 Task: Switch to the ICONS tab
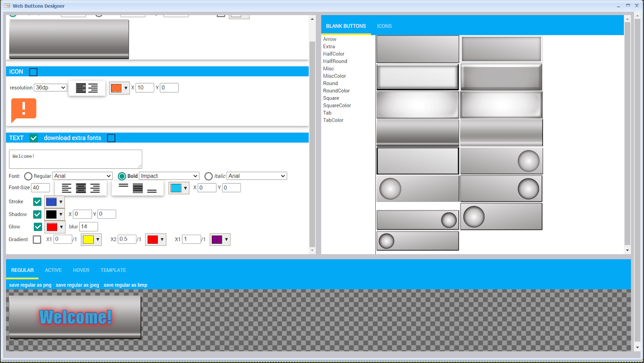coord(384,26)
